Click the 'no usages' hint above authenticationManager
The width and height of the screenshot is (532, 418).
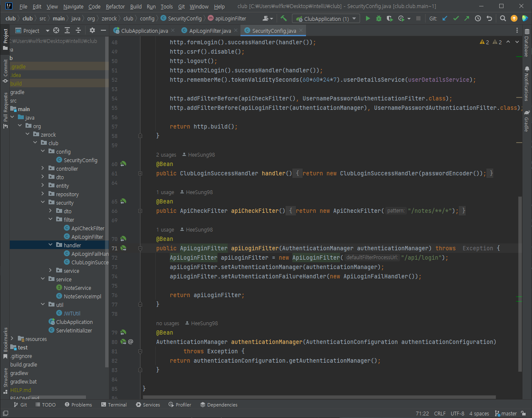[x=168, y=323]
